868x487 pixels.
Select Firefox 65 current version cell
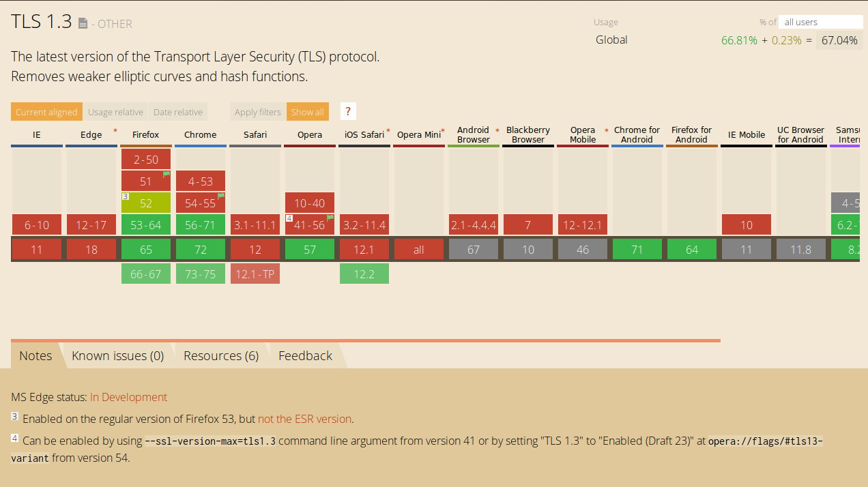[146, 249]
